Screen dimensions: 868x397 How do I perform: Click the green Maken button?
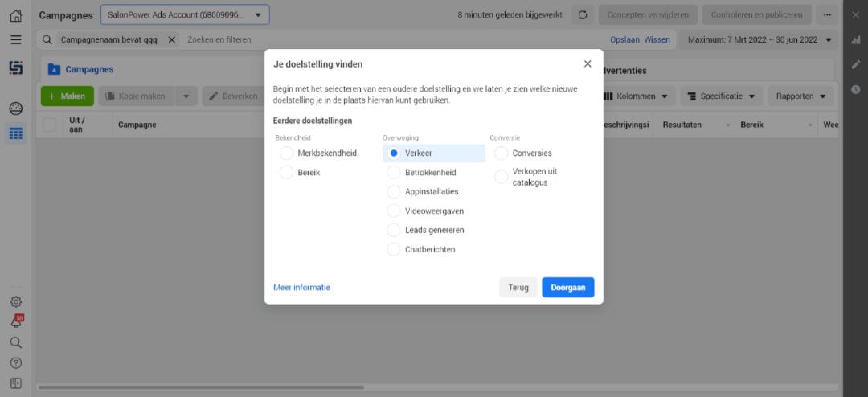[68, 96]
